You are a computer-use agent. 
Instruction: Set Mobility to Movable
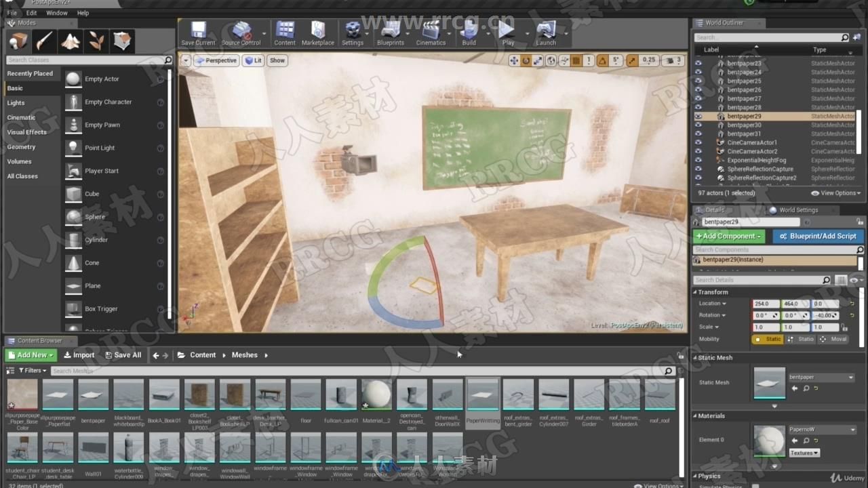tap(833, 339)
